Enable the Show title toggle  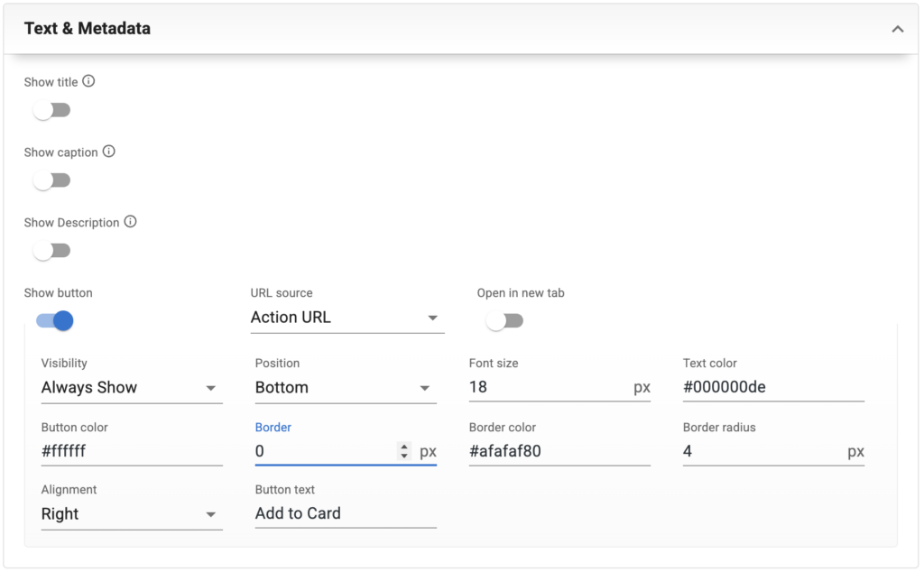51,110
